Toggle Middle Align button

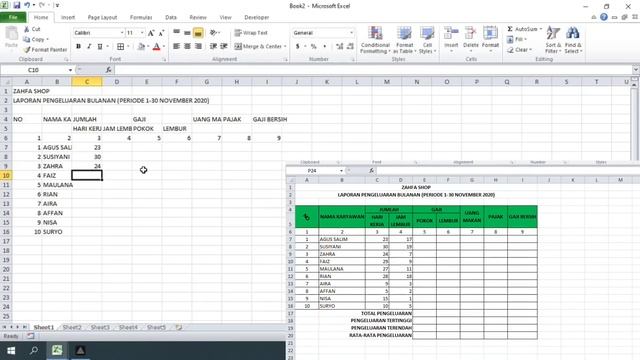(x=187, y=33)
